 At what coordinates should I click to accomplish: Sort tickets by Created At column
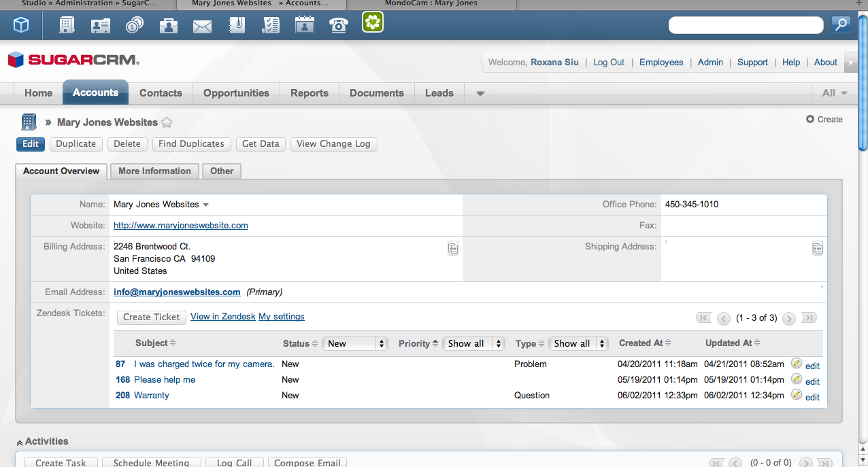tap(645, 343)
